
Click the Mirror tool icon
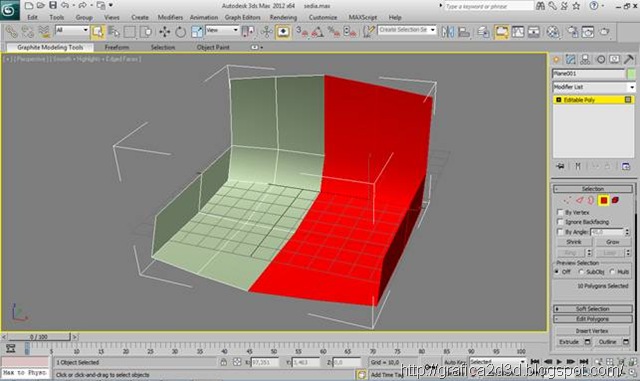(x=447, y=32)
